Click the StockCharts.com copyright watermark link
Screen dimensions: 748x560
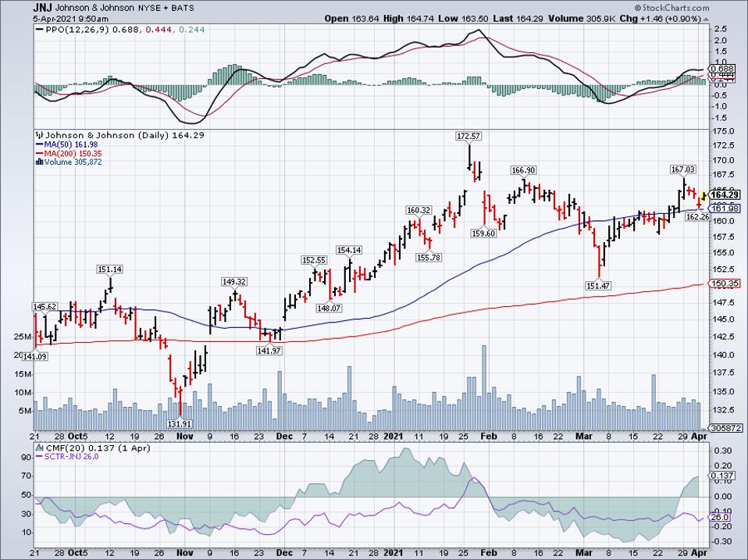pos(671,8)
